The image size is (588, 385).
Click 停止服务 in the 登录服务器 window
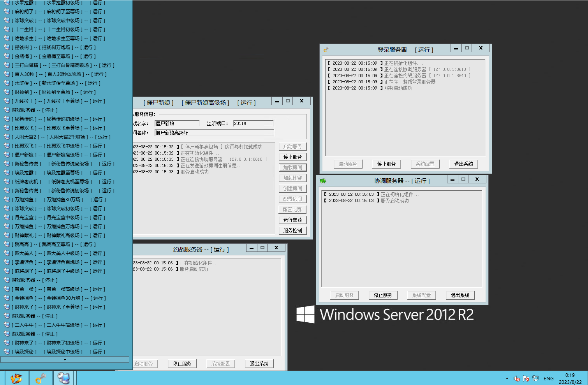[x=386, y=164]
